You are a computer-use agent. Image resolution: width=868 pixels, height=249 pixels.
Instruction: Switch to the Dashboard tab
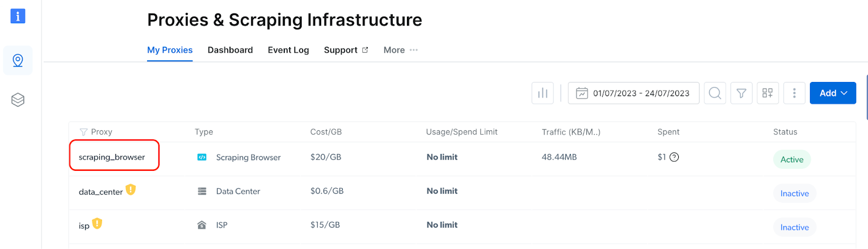(230, 50)
